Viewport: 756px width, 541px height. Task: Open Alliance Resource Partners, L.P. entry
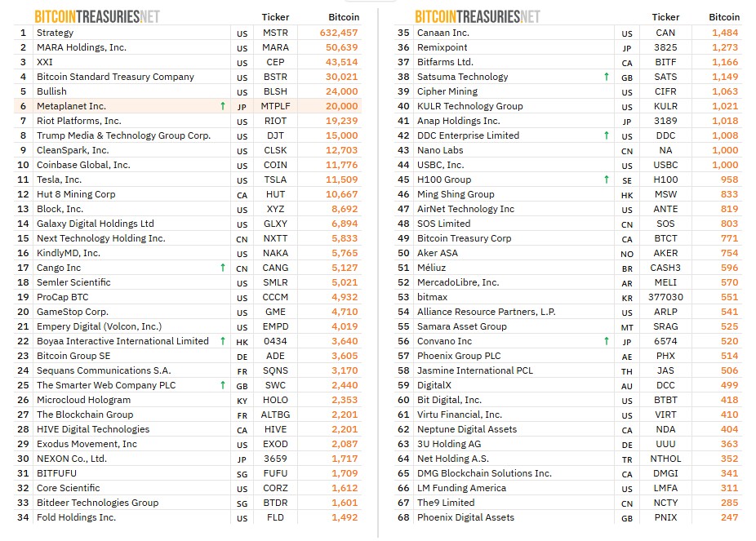click(x=487, y=312)
